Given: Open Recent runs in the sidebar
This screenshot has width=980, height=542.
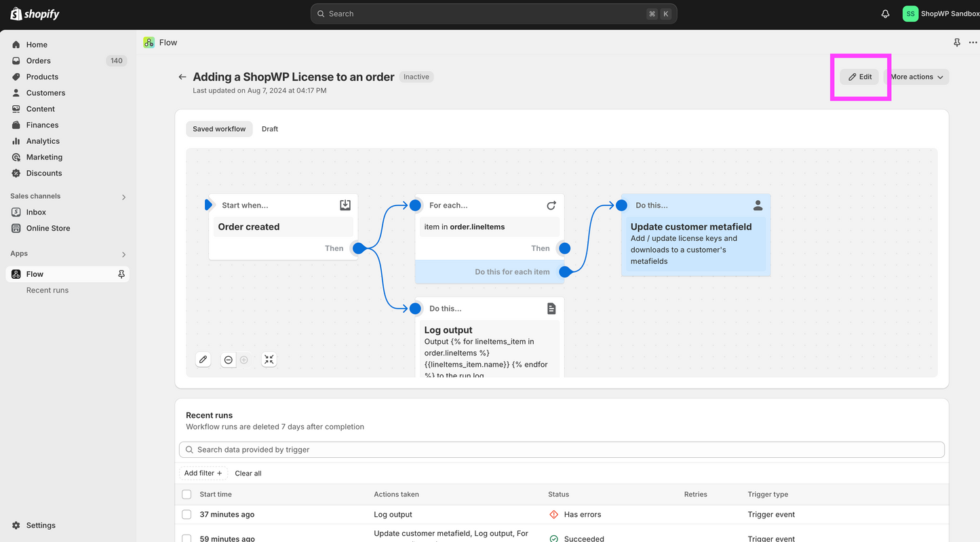Looking at the screenshot, I should point(47,290).
